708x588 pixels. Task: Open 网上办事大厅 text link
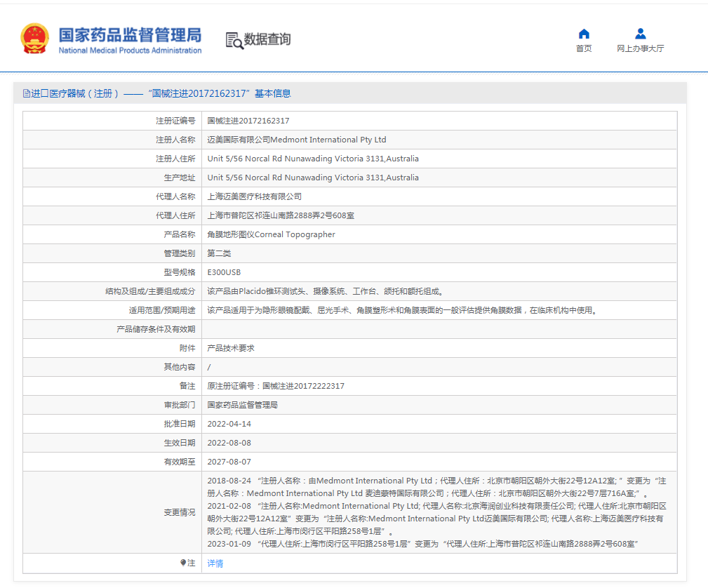tap(640, 48)
